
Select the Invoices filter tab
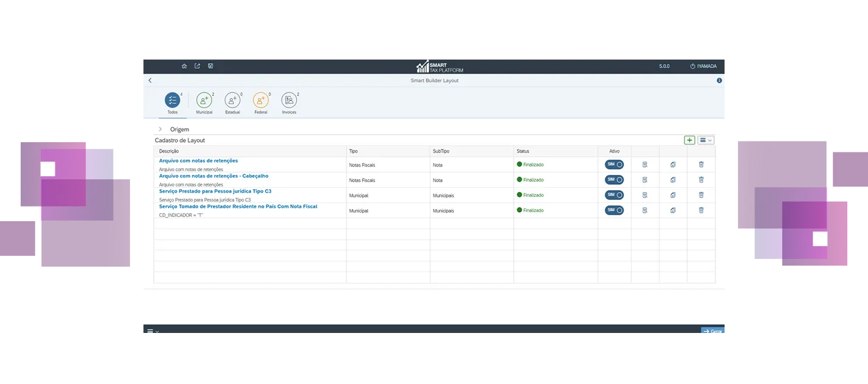(289, 101)
